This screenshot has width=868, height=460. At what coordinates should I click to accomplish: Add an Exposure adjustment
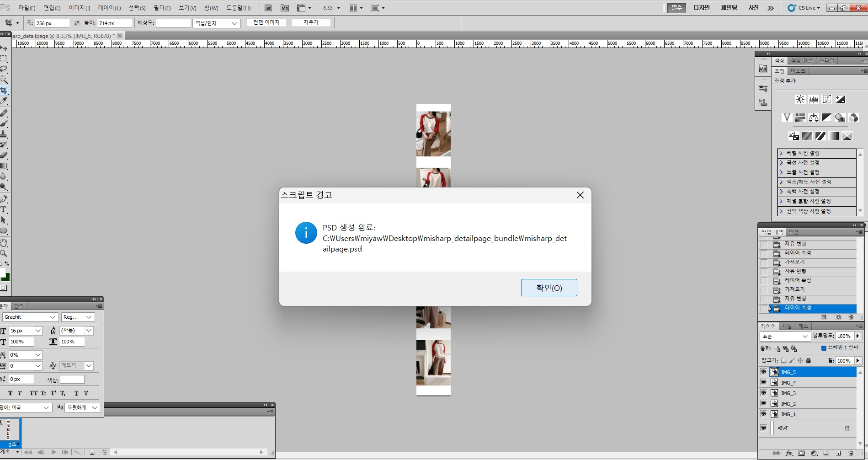tap(840, 99)
